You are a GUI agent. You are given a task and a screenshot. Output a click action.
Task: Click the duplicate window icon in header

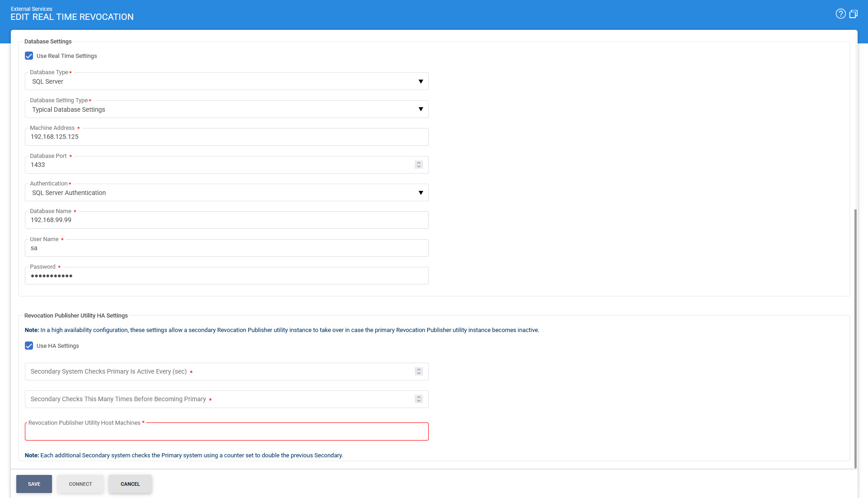[854, 14]
